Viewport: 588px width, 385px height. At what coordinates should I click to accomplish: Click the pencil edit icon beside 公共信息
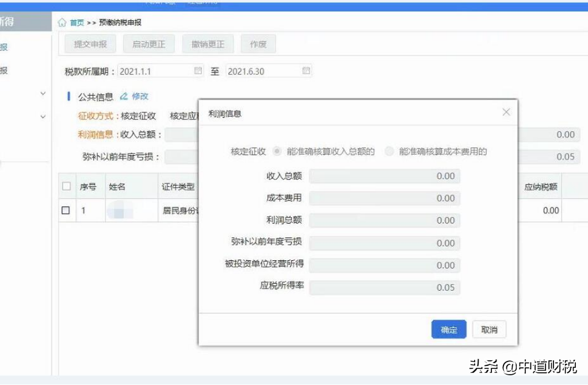pos(124,97)
